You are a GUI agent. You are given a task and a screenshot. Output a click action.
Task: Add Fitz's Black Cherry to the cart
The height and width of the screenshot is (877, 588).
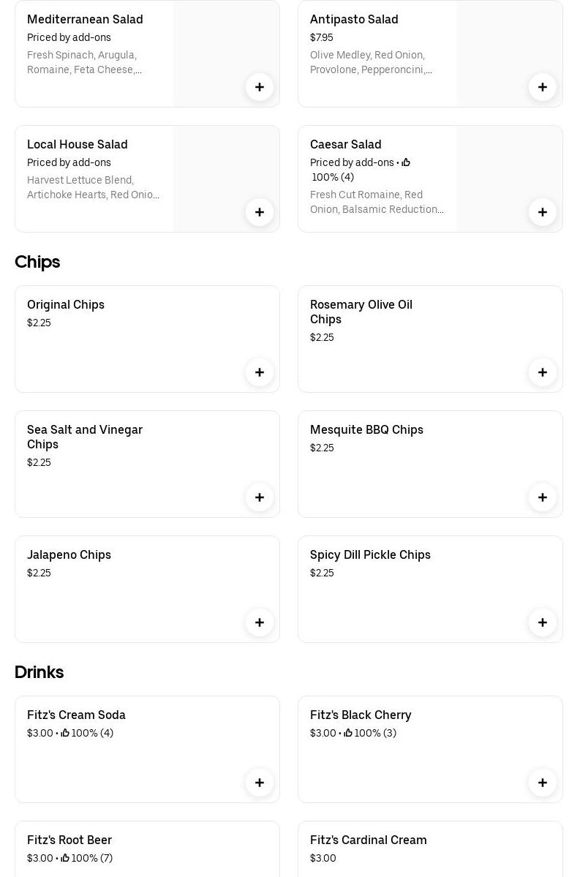coord(543,783)
